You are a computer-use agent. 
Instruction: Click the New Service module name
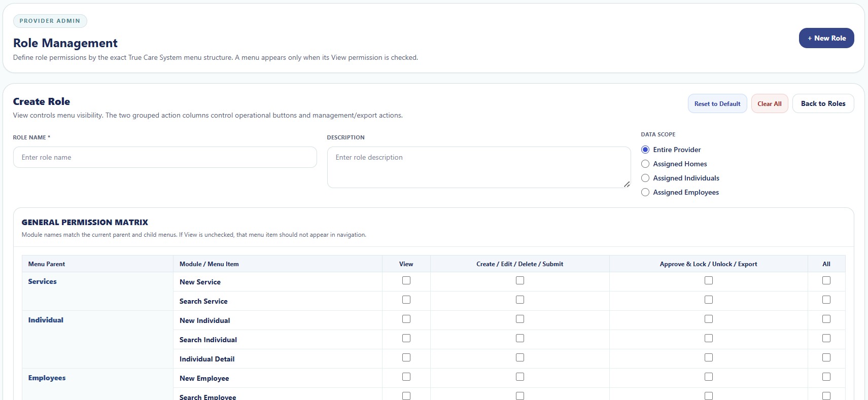click(x=200, y=282)
